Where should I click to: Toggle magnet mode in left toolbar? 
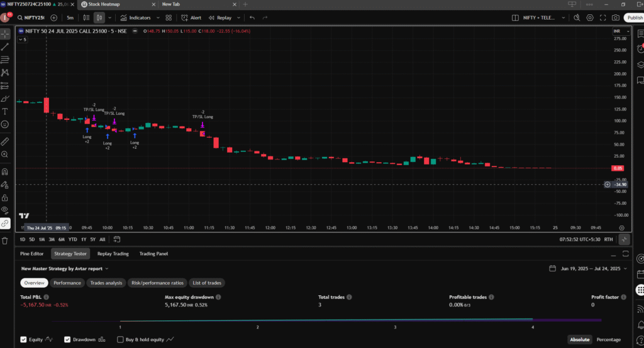click(x=5, y=172)
